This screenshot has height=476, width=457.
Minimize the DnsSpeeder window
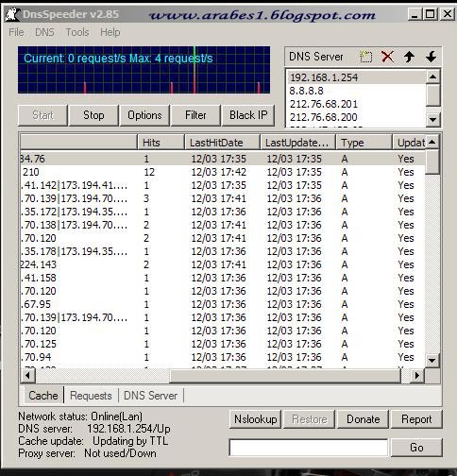click(415, 14)
